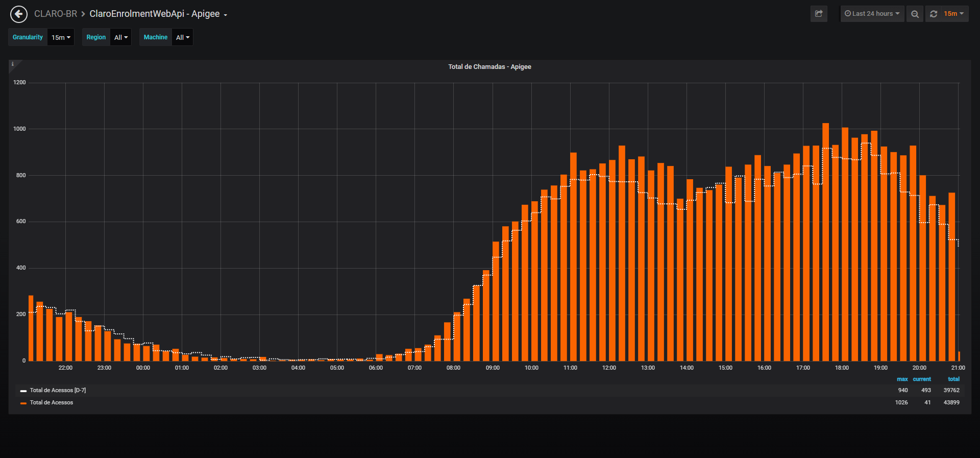
Task: Click the 00:00 time axis label
Action: [143, 368]
